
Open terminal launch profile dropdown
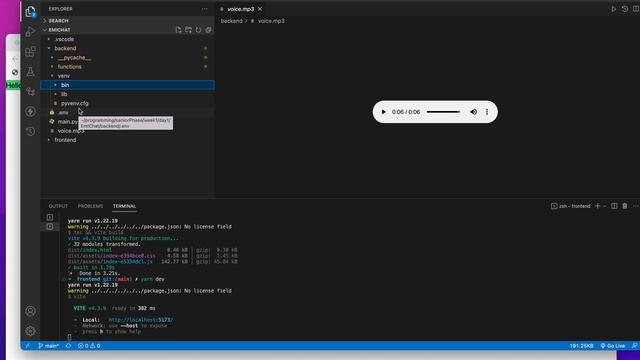coord(604,206)
